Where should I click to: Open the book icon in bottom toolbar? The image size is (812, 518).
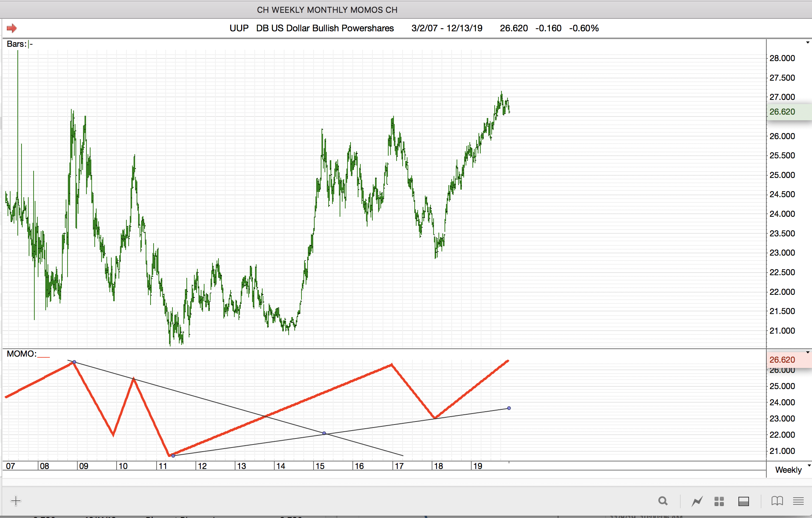(x=777, y=501)
